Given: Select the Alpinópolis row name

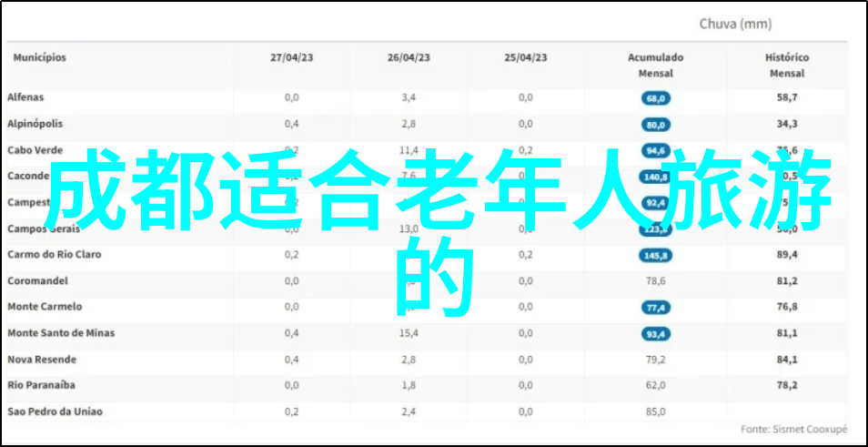Looking at the screenshot, I should coord(35,124).
